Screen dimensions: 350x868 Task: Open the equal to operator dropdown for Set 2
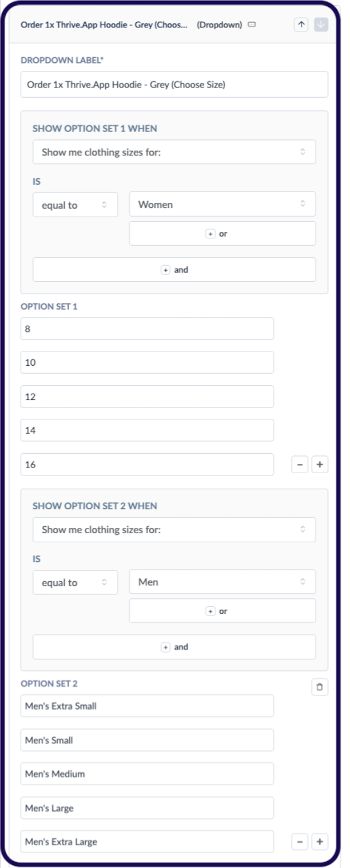[x=75, y=582]
